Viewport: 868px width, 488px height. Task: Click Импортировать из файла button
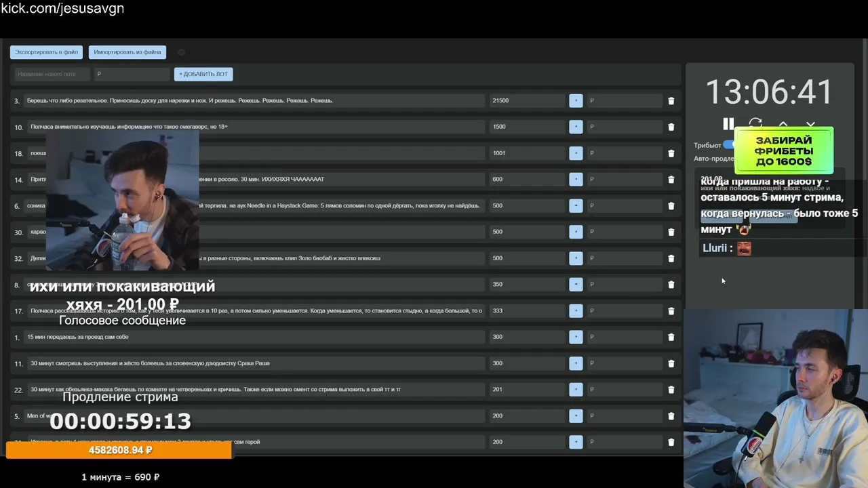[x=127, y=52]
